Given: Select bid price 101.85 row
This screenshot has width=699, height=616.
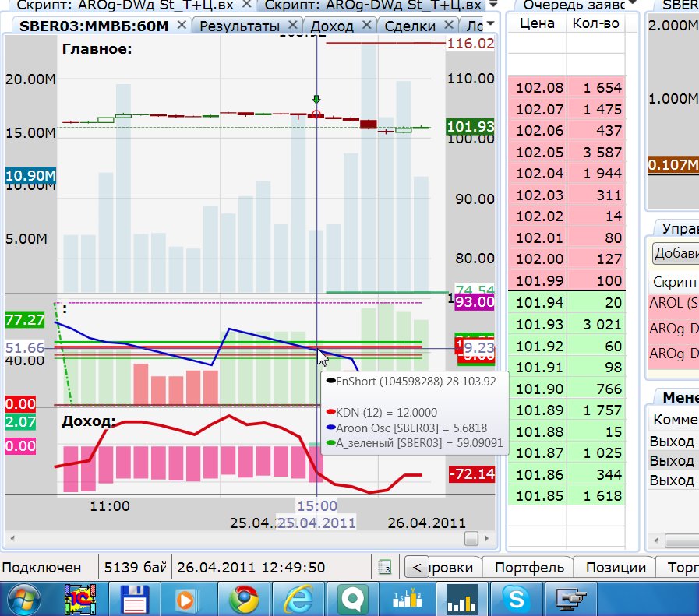Looking at the screenshot, I should (x=567, y=495).
